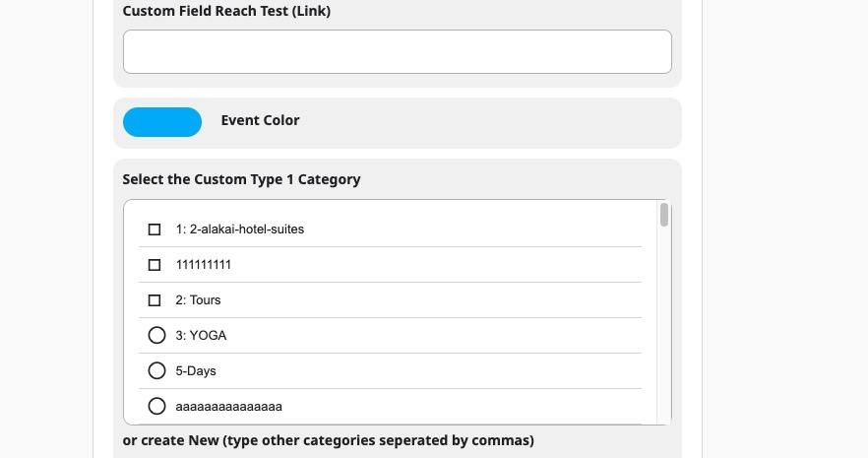Click the '3: YOGA' label text

pos(201,336)
